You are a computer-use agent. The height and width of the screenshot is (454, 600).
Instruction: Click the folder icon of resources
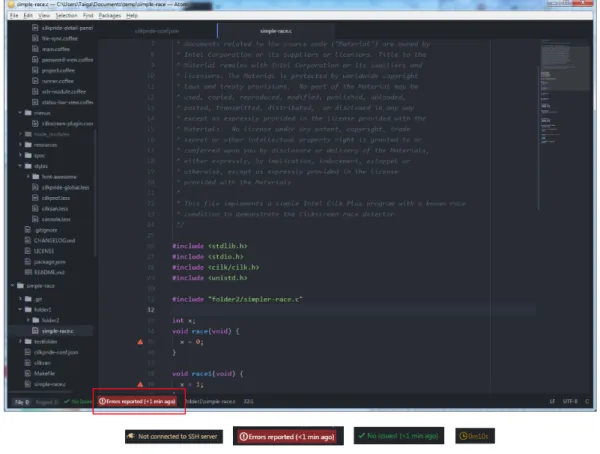pos(28,145)
